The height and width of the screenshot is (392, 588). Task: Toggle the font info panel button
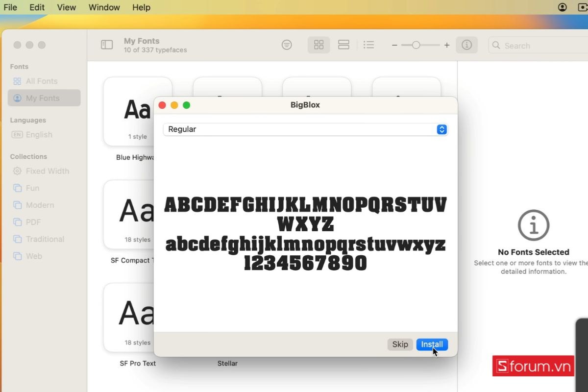click(466, 45)
